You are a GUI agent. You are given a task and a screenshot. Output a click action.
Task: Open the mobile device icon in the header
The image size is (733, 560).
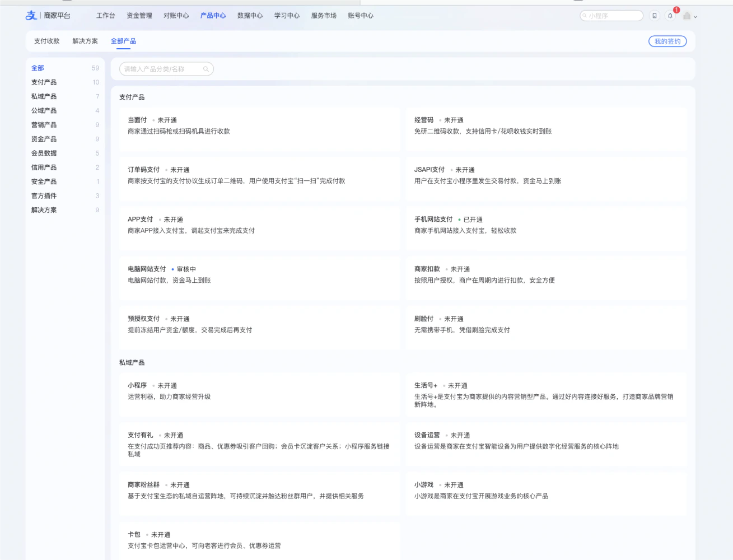(x=654, y=16)
